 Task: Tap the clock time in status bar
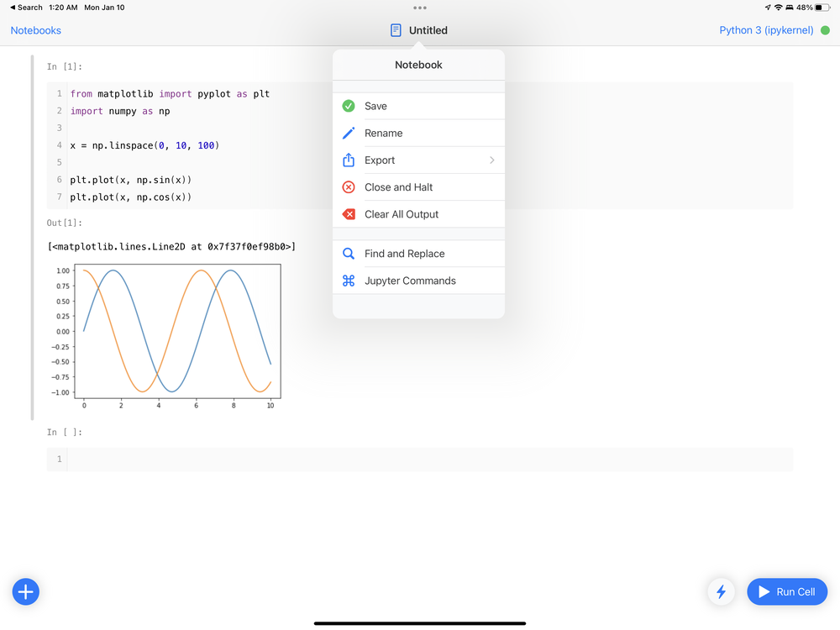point(63,8)
